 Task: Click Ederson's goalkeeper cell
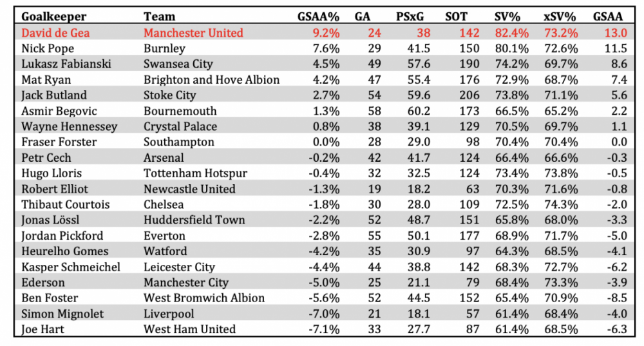pyautogui.click(x=43, y=283)
